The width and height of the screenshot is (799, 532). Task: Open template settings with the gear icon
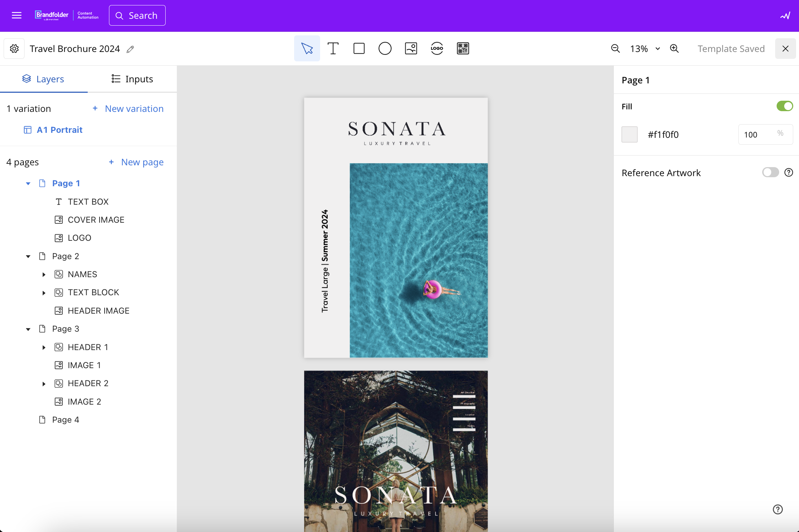click(14, 48)
